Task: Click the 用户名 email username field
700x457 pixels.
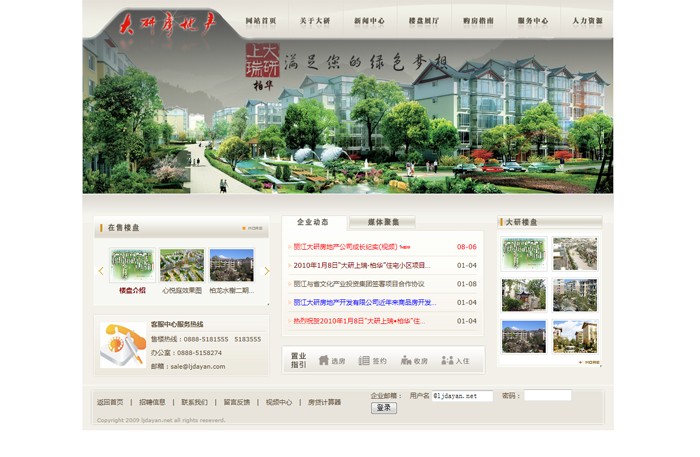Action: pos(462,396)
